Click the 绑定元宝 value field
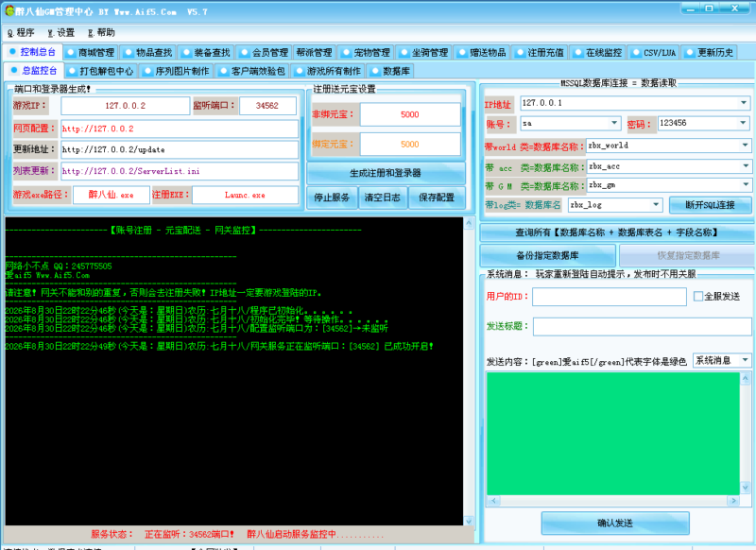This screenshot has width=756, height=550. (410, 145)
